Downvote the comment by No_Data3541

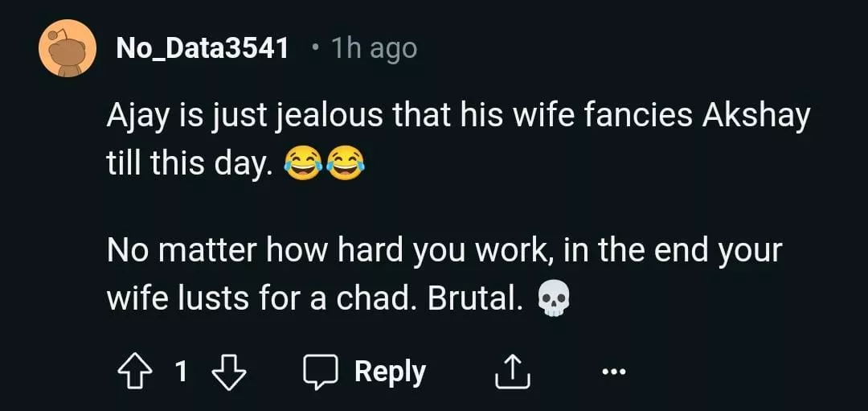pos(227,372)
